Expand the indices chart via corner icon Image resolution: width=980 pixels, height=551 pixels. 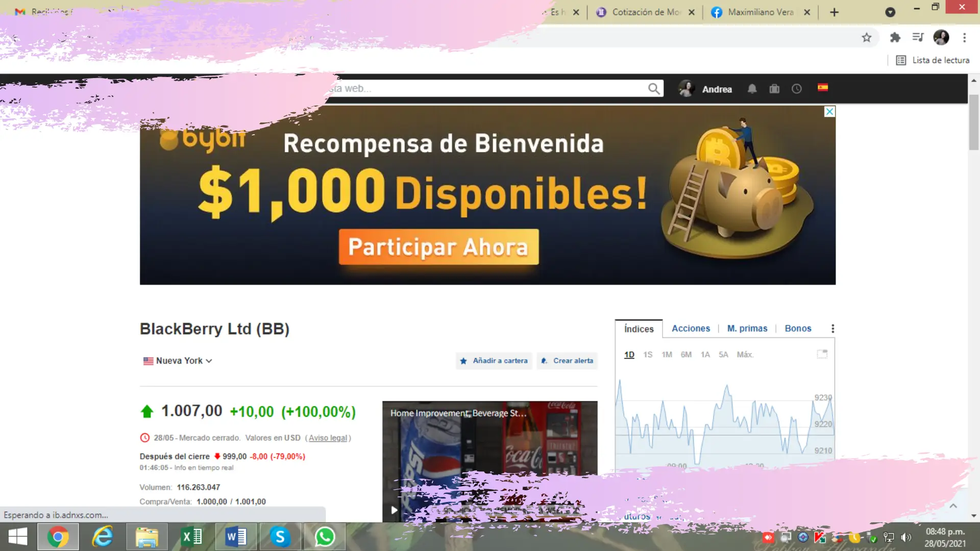(822, 354)
